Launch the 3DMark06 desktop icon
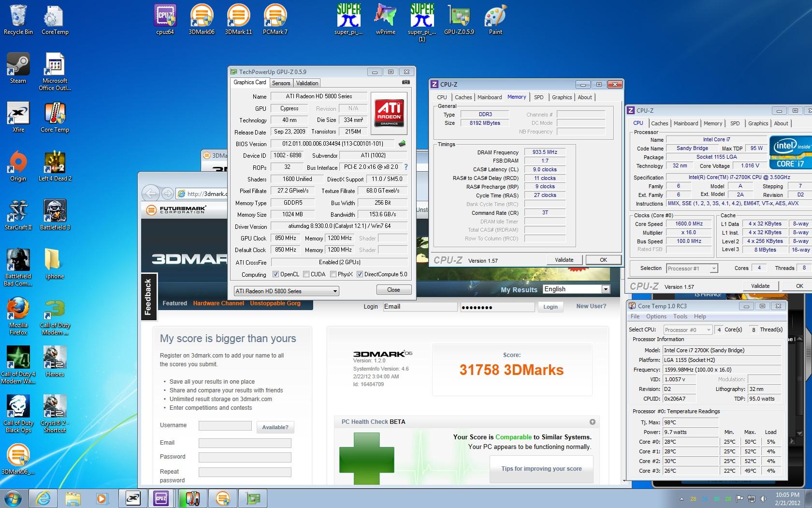 pyautogui.click(x=202, y=19)
